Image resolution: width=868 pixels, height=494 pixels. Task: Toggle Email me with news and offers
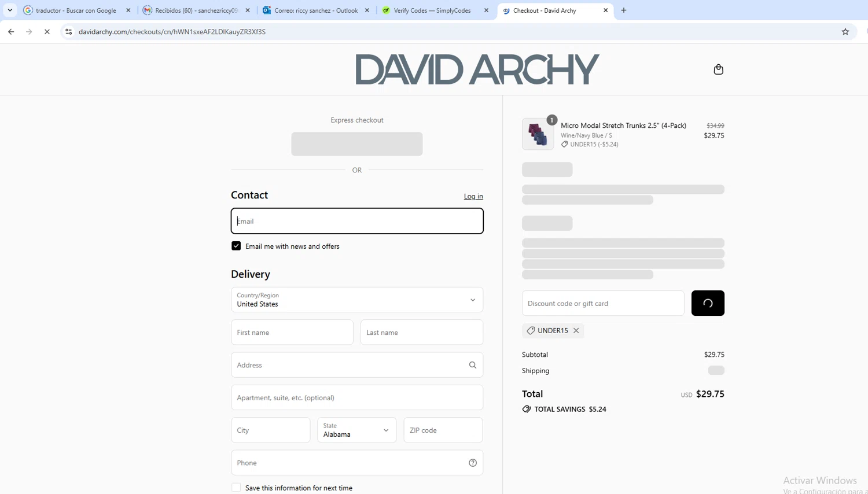point(236,246)
